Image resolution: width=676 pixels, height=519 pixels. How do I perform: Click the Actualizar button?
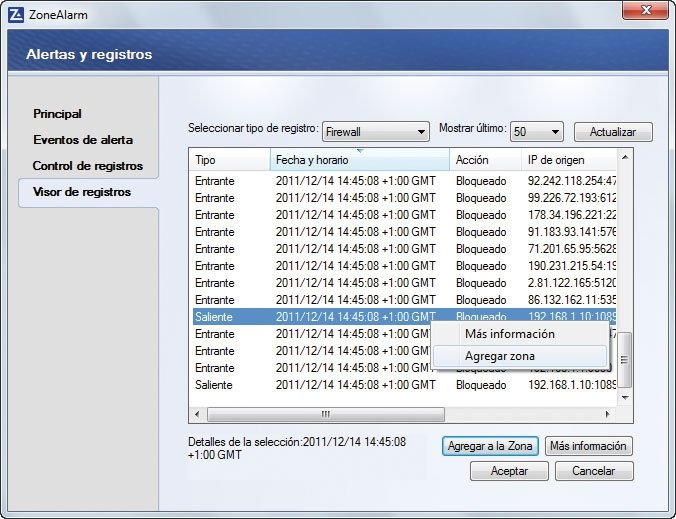613,132
